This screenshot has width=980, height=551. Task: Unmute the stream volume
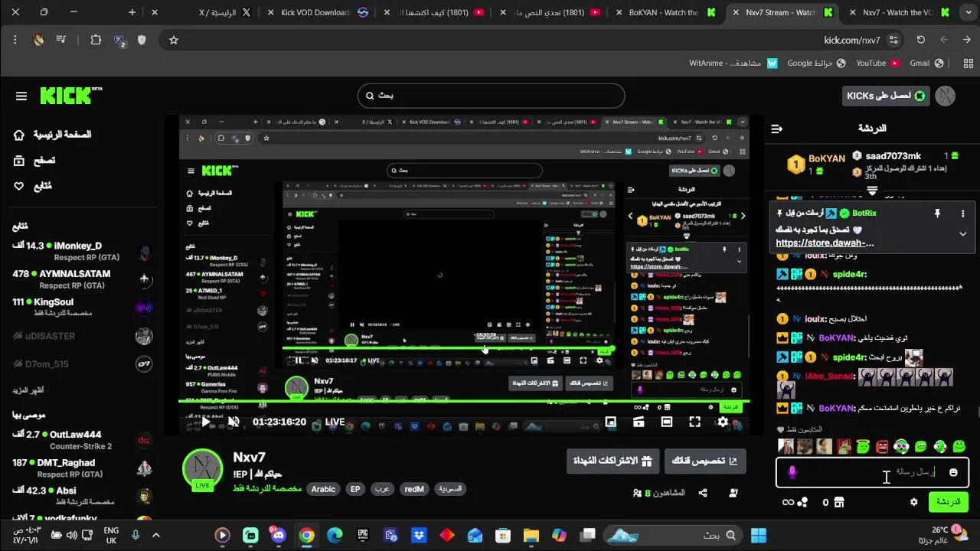[234, 422]
